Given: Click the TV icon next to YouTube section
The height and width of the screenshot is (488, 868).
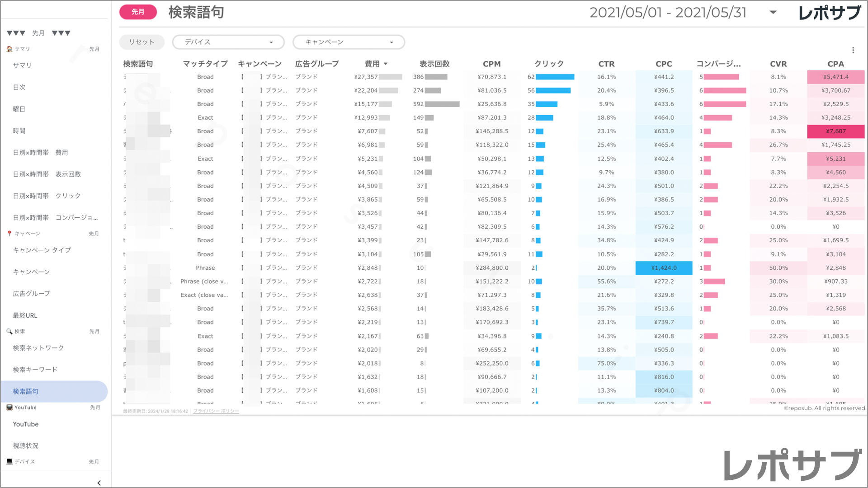Looking at the screenshot, I should (9, 407).
